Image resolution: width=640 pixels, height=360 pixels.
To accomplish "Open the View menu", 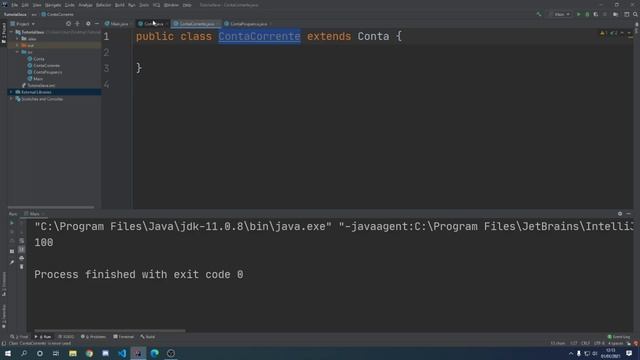I will click(37, 5).
